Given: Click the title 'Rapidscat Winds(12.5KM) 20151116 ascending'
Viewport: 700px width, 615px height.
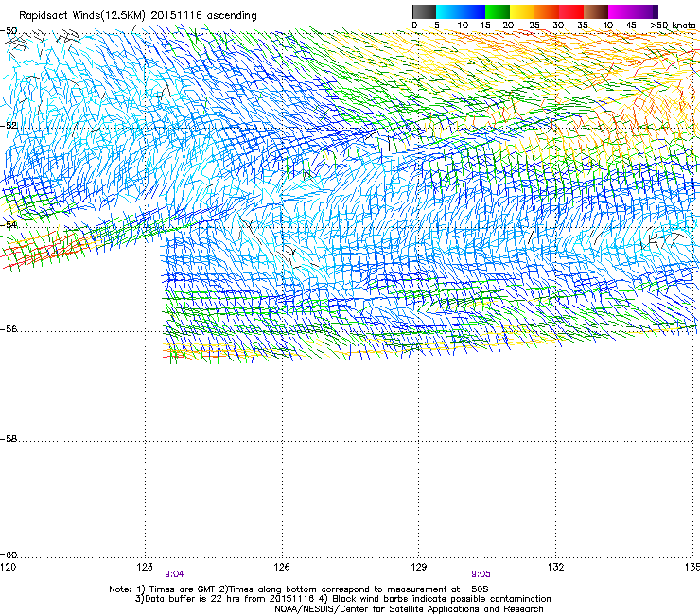Looking at the screenshot, I should pos(138,16).
